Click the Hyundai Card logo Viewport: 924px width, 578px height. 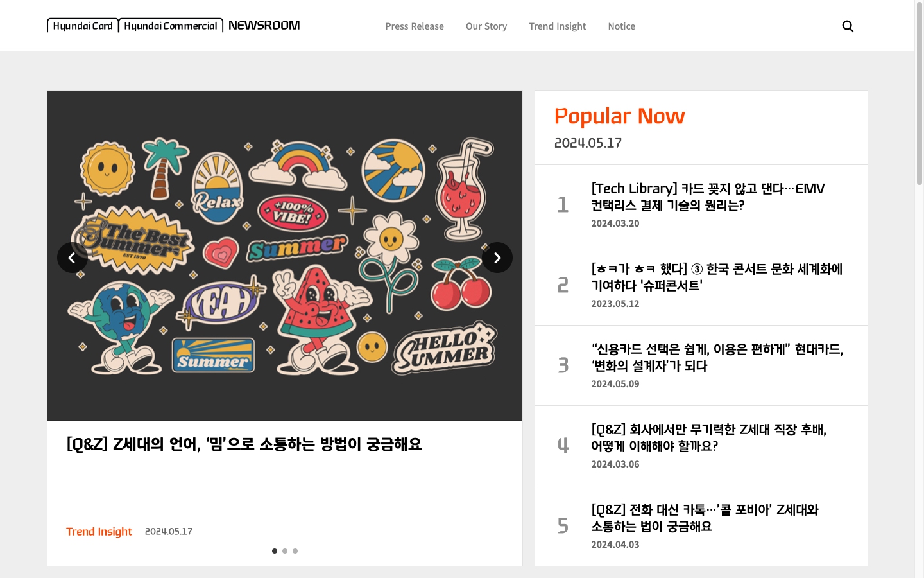tap(83, 26)
